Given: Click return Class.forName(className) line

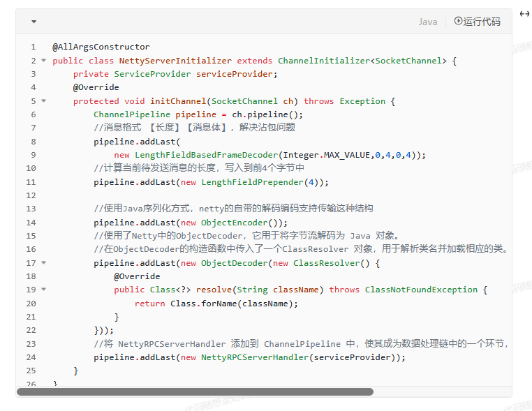Looking at the screenshot, I should (216, 304).
